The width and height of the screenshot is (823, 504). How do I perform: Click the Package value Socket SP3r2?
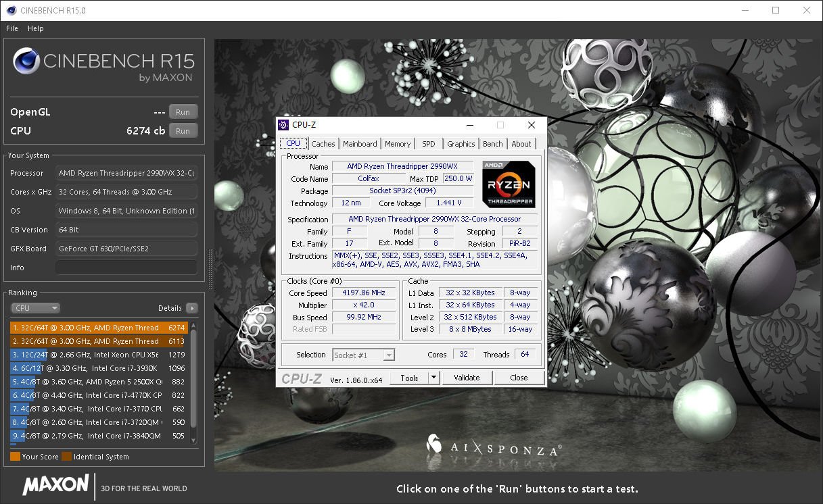coord(402,191)
